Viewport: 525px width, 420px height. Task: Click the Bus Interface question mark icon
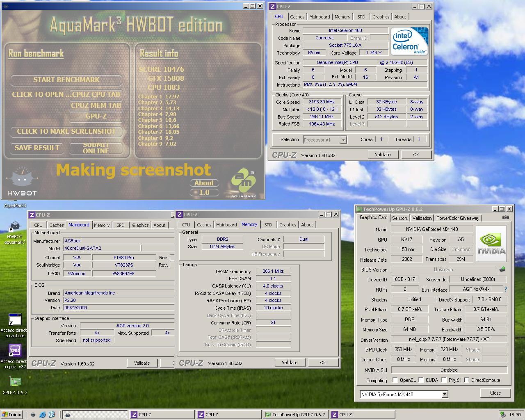click(x=505, y=289)
